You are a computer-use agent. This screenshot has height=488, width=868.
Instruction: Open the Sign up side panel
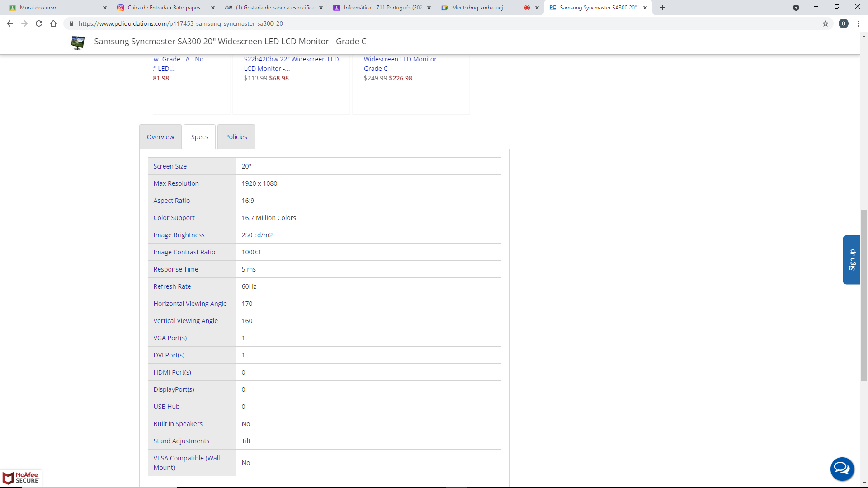click(x=852, y=260)
